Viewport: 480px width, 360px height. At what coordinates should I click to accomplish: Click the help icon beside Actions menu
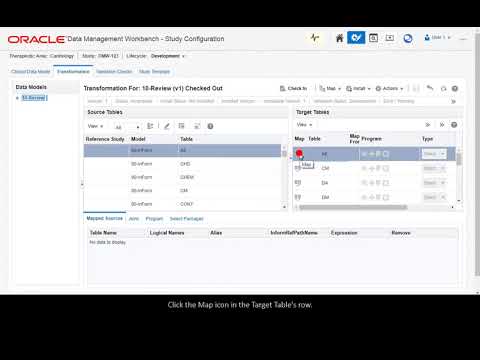(x=455, y=89)
